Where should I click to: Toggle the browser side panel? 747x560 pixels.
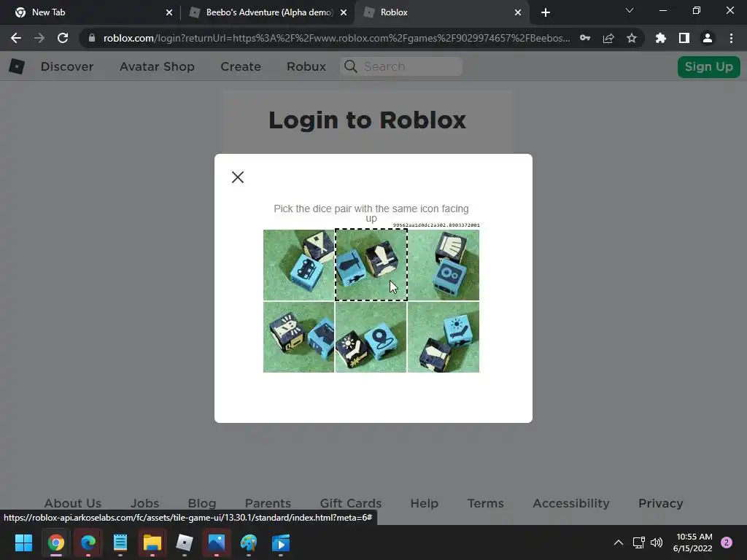pos(684,38)
